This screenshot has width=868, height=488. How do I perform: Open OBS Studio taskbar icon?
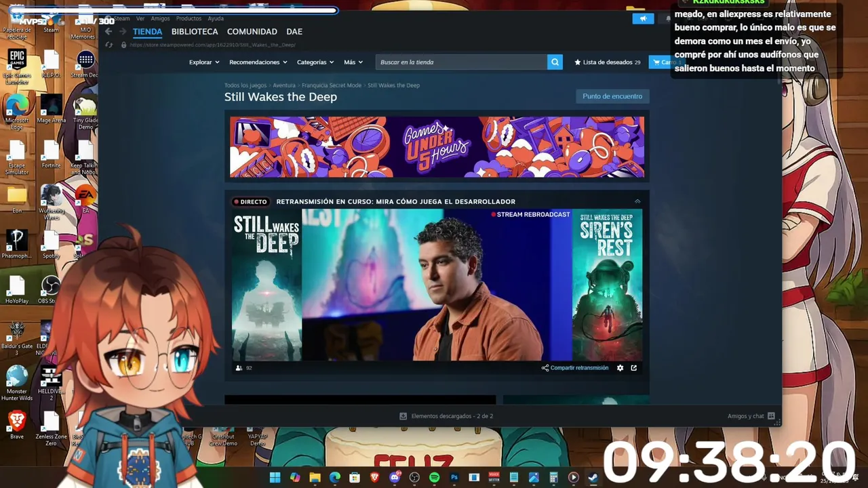tap(414, 477)
